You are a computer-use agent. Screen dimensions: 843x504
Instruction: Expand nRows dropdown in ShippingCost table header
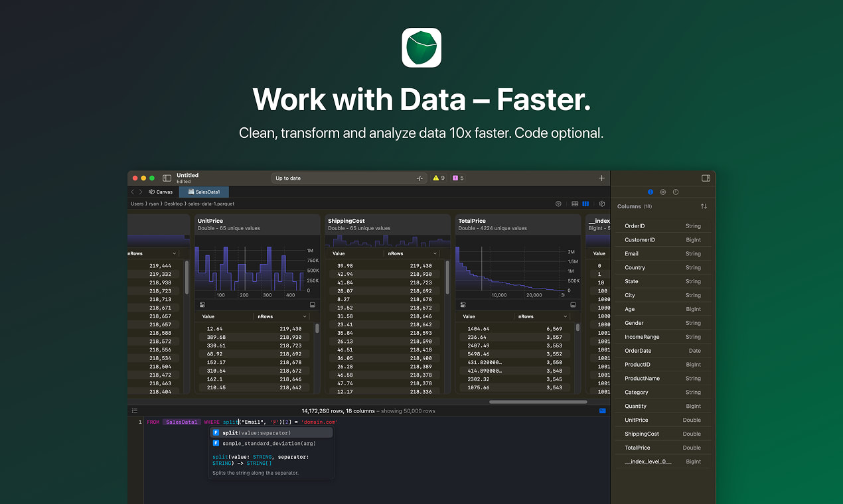pos(435,253)
